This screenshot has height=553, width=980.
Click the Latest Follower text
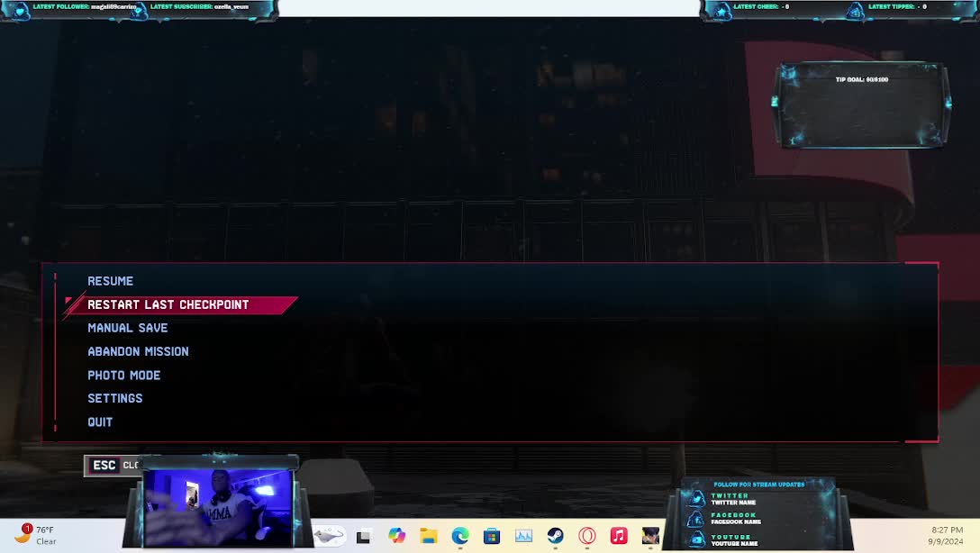(x=85, y=7)
